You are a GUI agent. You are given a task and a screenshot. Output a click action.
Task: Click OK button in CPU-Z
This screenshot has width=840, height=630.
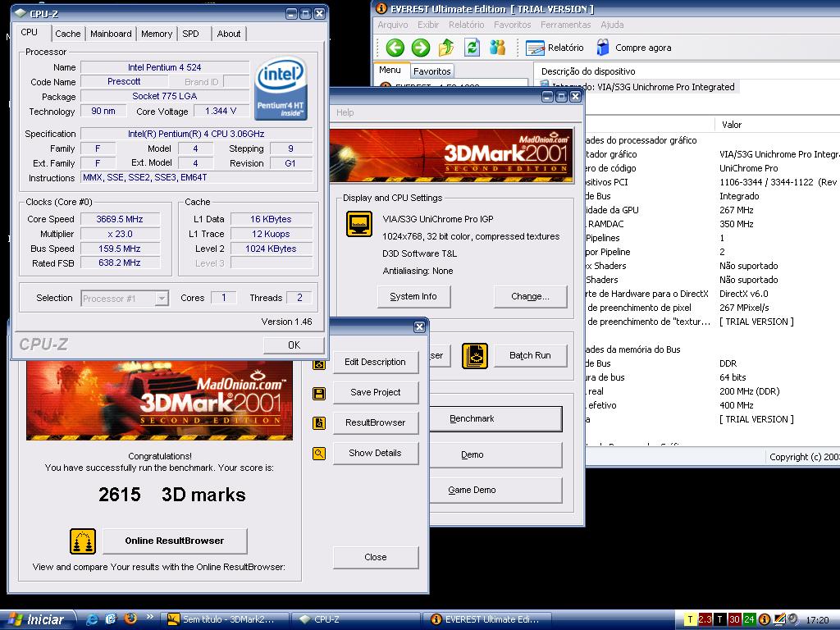[294, 345]
